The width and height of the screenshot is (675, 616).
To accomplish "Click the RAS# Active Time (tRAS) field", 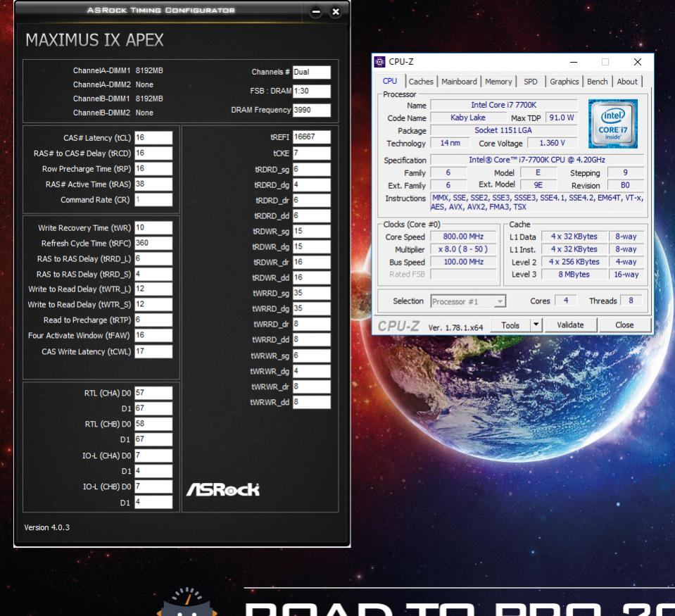I will (x=153, y=184).
